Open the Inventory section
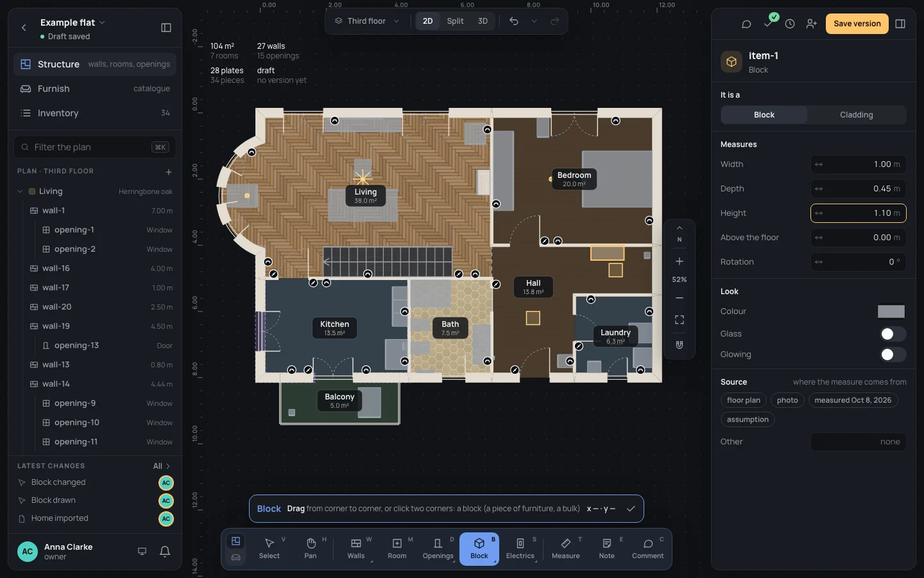924x578 pixels. pos(95,113)
